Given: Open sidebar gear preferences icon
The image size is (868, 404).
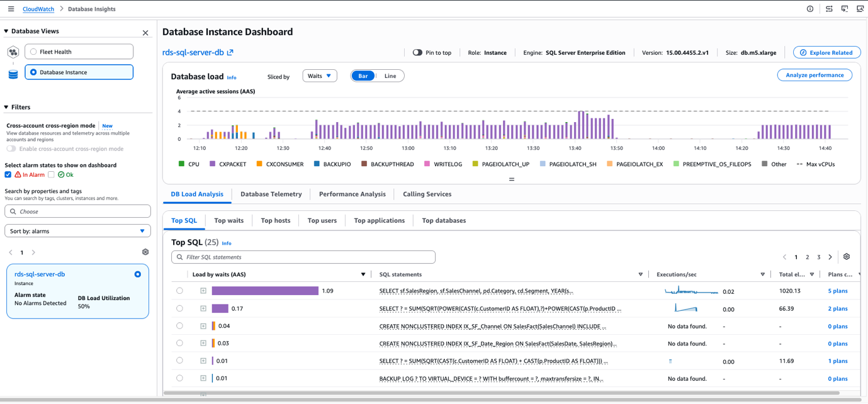Looking at the screenshot, I should pyautogui.click(x=145, y=252).
